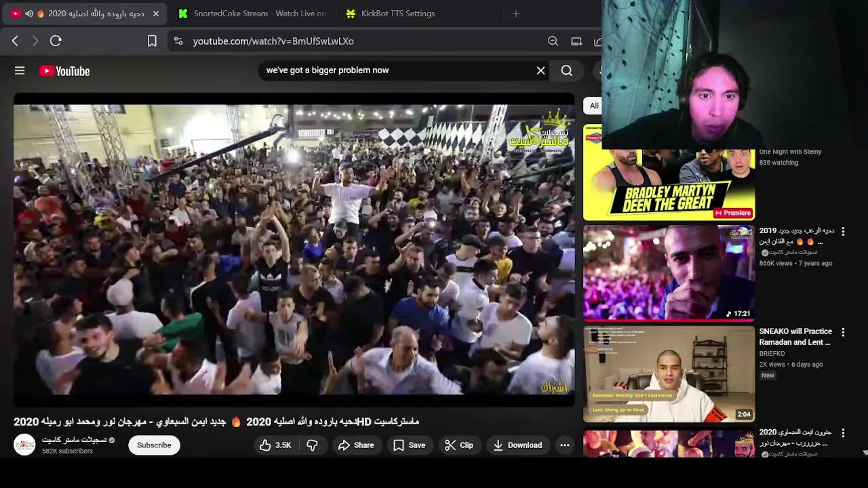The height and width of the screenshot is (488, 868).
Task: Open the YouTube hamburger guide menu
Action: coord(20,70)
